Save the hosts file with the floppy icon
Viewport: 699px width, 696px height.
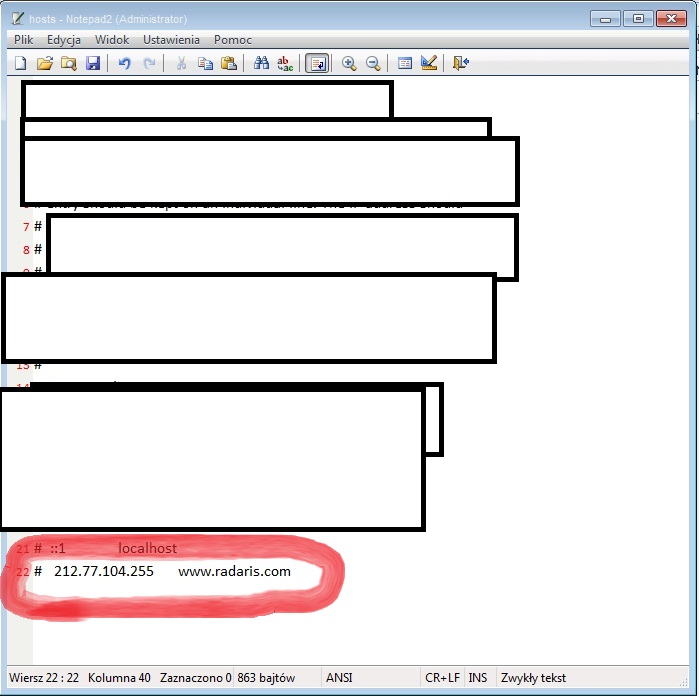pyautogui.click(x=93, y=63)
